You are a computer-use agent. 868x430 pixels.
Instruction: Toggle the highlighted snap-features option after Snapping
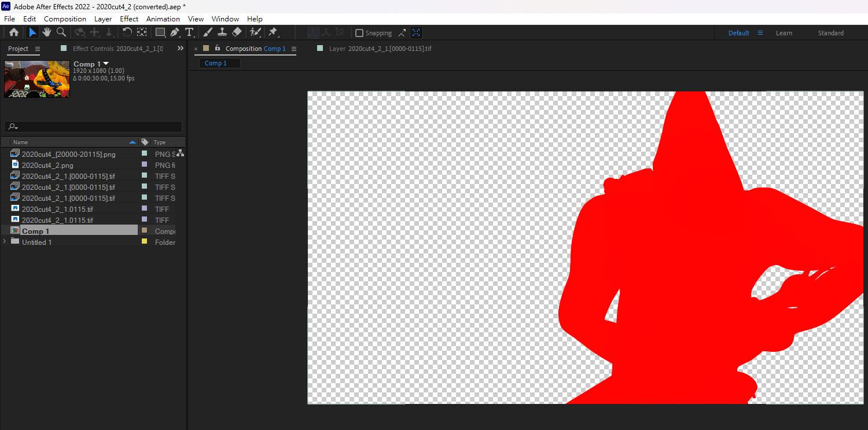(416, 33)
